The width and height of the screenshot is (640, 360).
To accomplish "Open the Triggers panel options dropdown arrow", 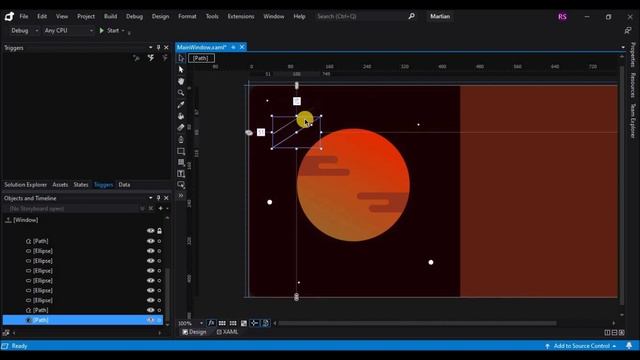I will point(151,48).
